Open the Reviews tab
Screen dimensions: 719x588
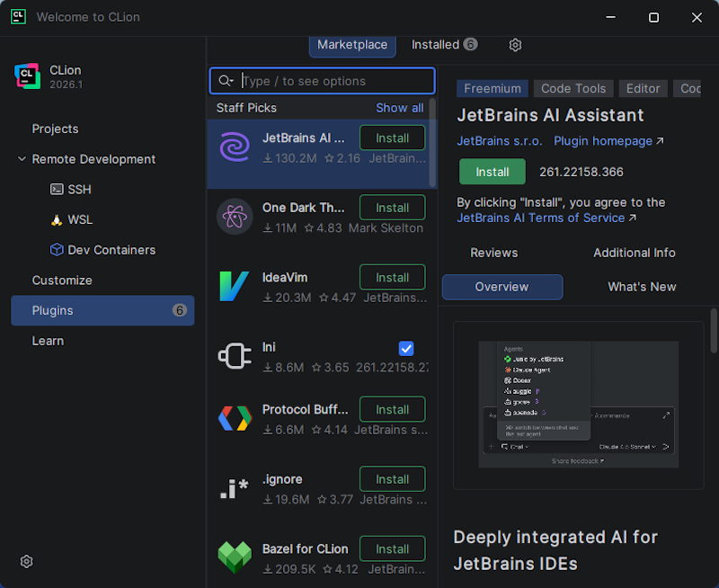(x=493, y=253)
